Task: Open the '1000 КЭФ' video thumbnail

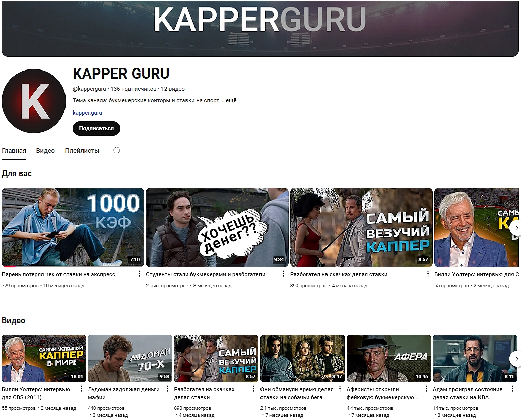Action: point(73,227)
